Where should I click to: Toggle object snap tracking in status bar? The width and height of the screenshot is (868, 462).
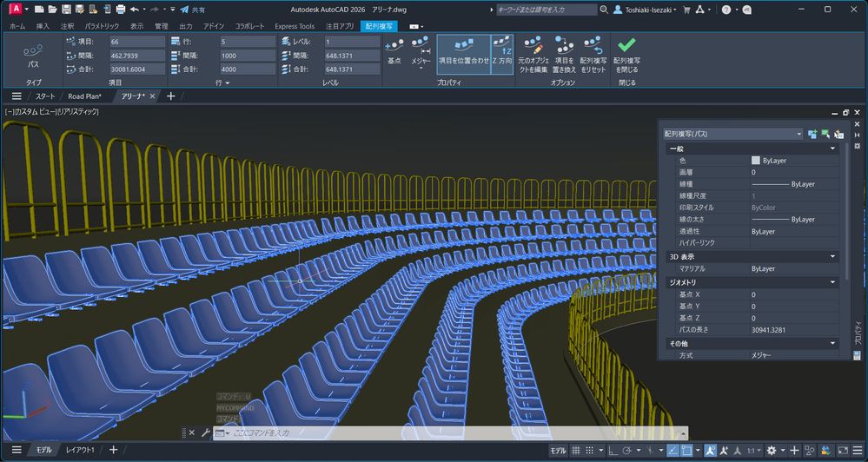(x=673, y=451)
